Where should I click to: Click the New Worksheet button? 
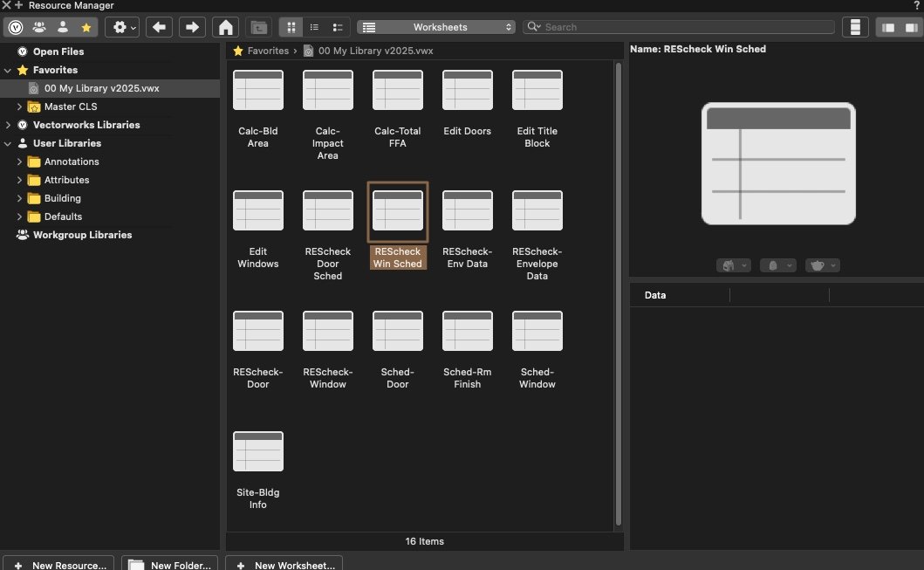tap(284, 565)
